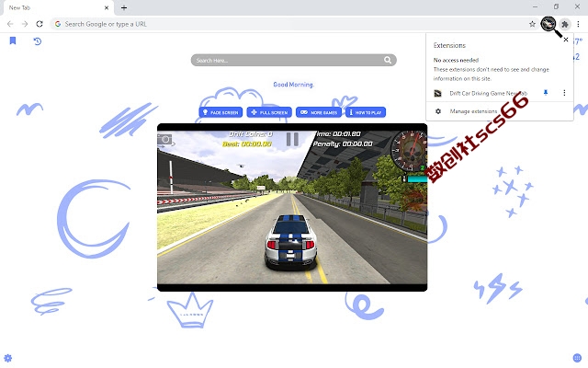
Task: Bookmark this tab with the star icon
Action: [x=532, y=24]
